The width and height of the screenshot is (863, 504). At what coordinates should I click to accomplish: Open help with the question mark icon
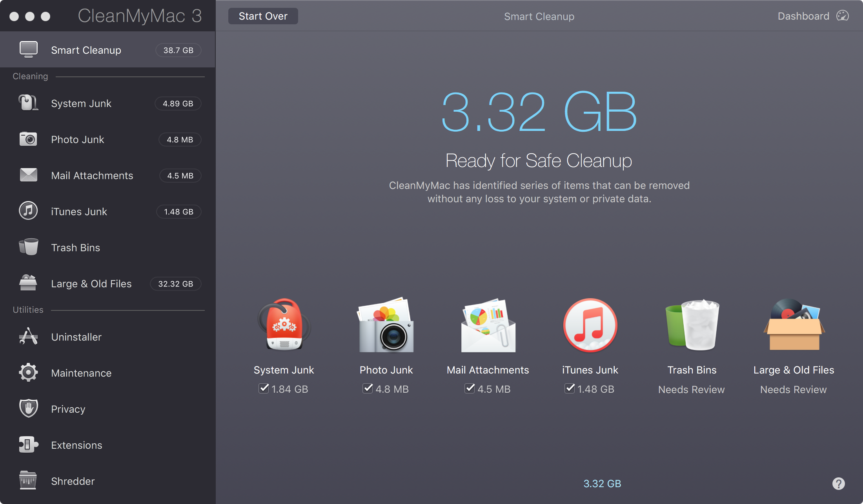point(838,484)
